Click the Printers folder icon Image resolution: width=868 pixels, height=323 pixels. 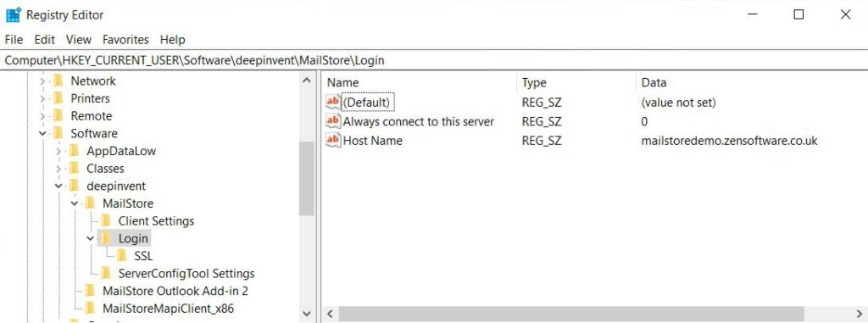point(58,98)
